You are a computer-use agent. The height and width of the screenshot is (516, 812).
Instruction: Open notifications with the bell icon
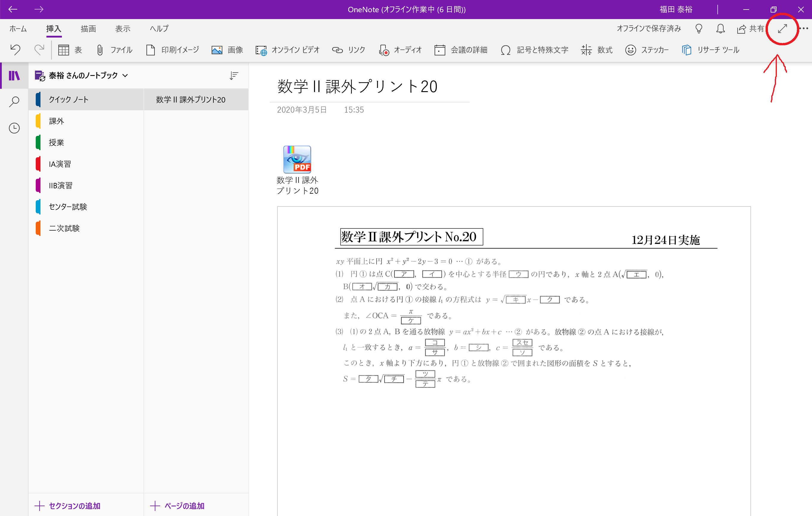pos(720,29)
